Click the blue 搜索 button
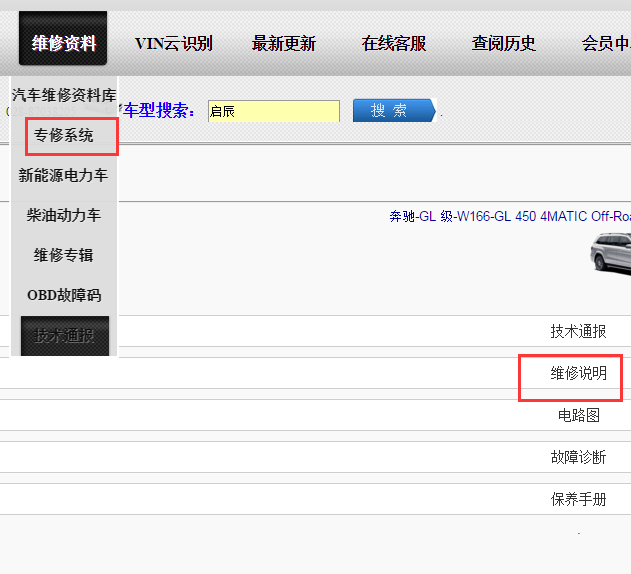Screen dimensions: 631x574 click(x=394, y=110)
